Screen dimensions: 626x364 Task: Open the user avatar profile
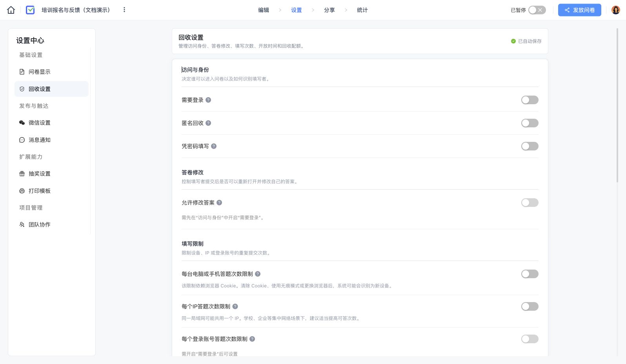[615, 10]
